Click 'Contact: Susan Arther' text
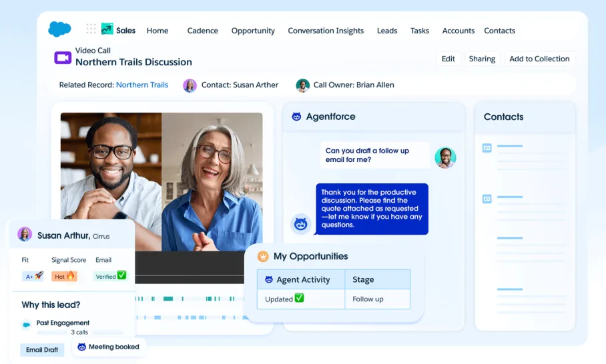Screen dimensions: 606x364 point(240,85)
